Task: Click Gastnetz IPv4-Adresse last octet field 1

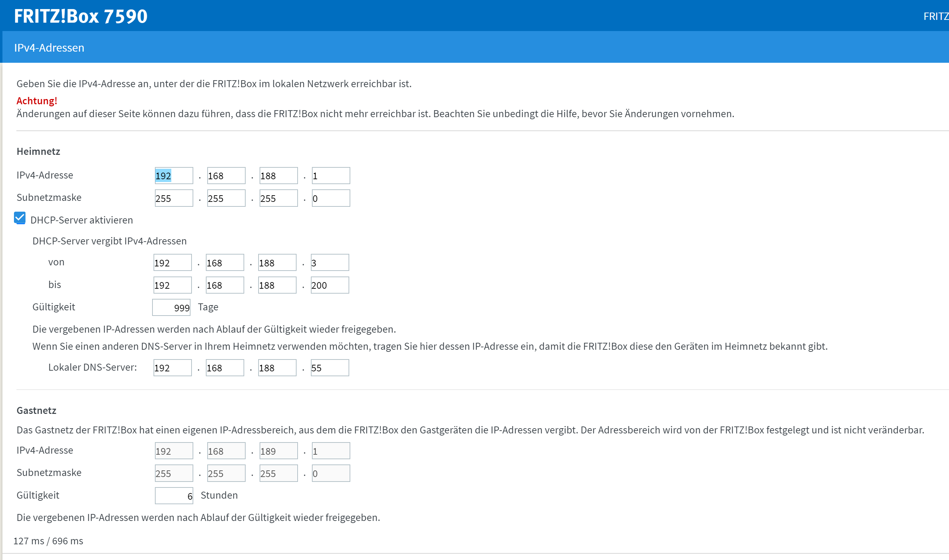Action: point(331,451)
